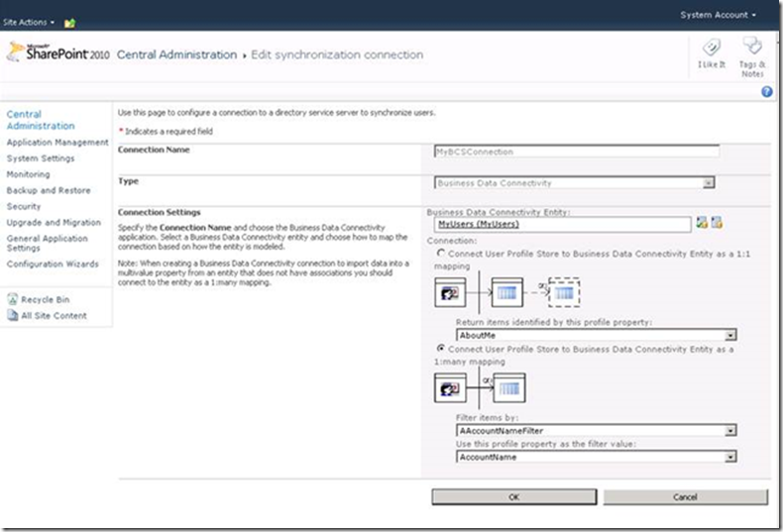Click the SharePoint 2010 logo
The height and width of the screenshot is (532, 783).
[58, 53]
